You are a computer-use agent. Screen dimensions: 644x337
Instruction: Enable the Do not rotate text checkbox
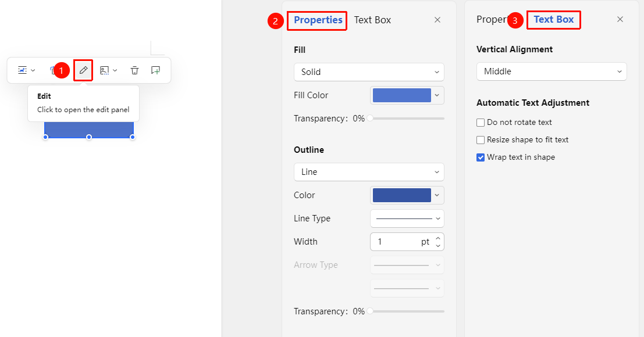481,123
